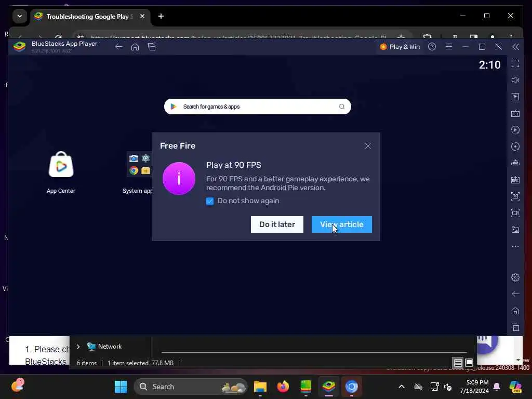Select Network in File Explorer navigation pane
532x399 pixels.
[x=104, y=347]
